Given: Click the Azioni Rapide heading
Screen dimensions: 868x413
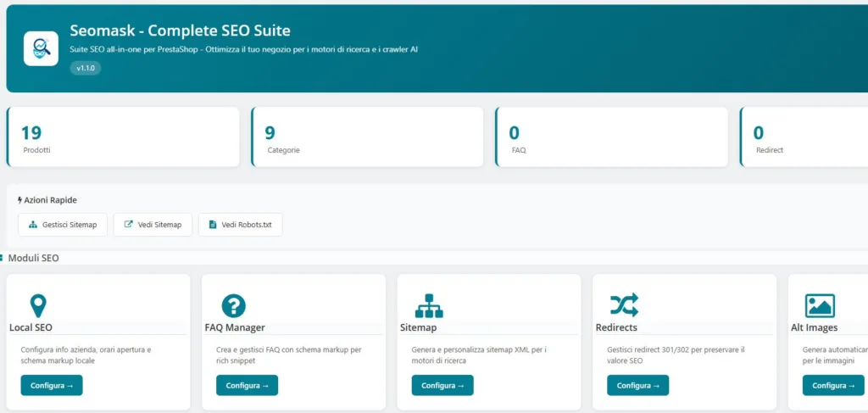Looking at the screenshot, I should (x=50, y=200).
